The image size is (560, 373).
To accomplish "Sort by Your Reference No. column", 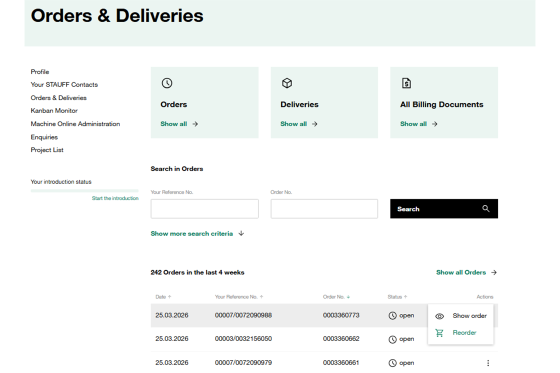I will point(239,297).
